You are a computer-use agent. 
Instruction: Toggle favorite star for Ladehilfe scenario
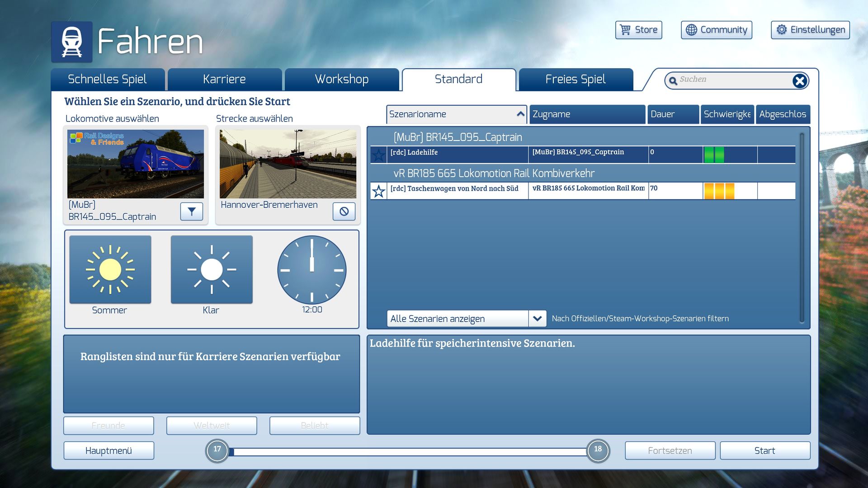378,155
